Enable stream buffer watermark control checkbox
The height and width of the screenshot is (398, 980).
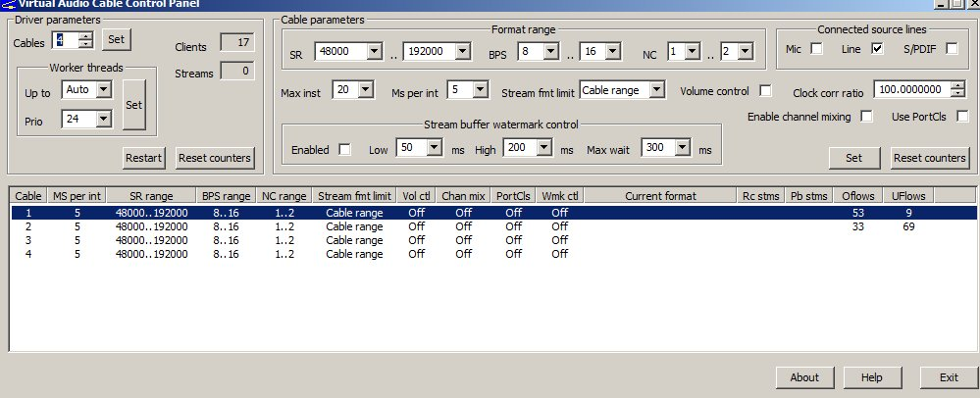344,149
